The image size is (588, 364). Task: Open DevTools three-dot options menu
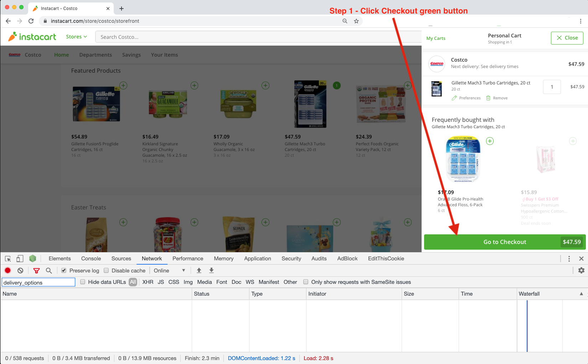coord(569,259)
